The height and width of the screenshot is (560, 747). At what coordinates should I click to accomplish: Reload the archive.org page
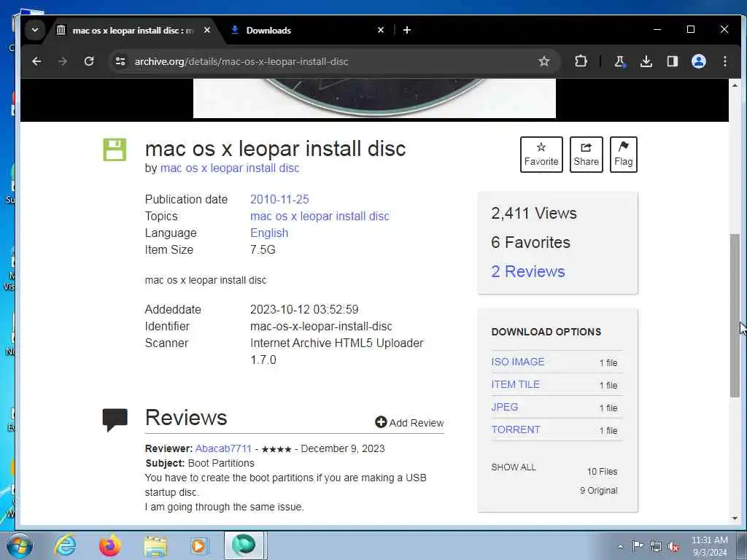(88, 61)
